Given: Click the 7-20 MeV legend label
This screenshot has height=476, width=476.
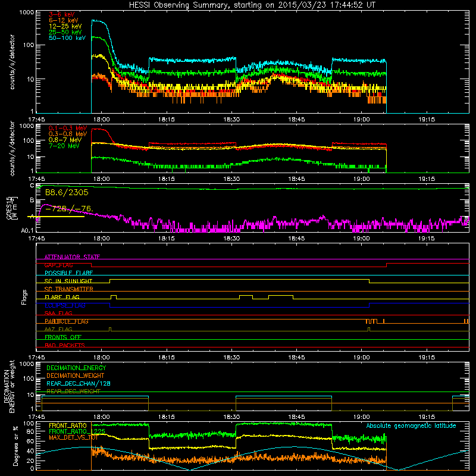Looking at the screenshot, I should coord(64,146).
